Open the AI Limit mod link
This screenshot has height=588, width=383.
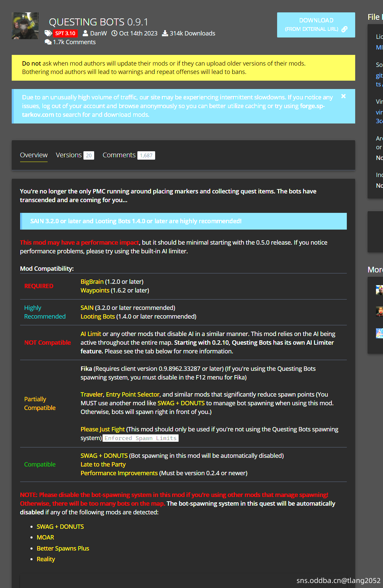pyautogui.click(x=91, y=334)
